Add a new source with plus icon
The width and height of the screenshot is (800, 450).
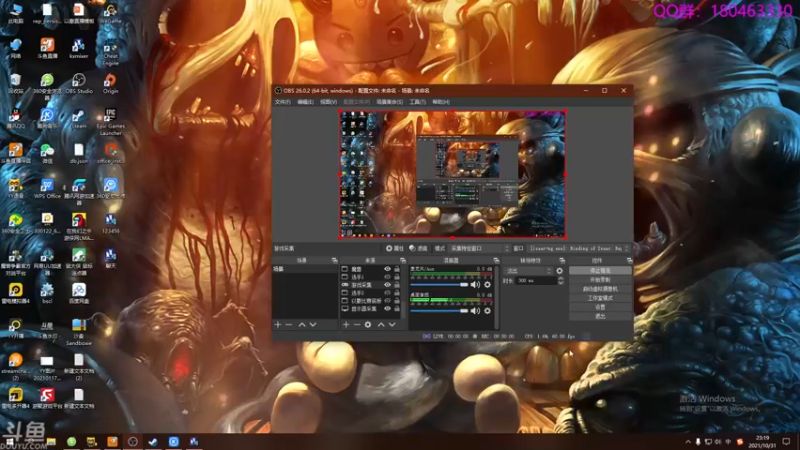tap(346, 324)
